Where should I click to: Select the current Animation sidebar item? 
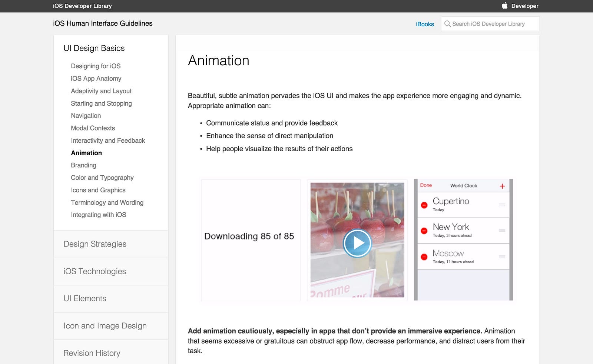86,153
